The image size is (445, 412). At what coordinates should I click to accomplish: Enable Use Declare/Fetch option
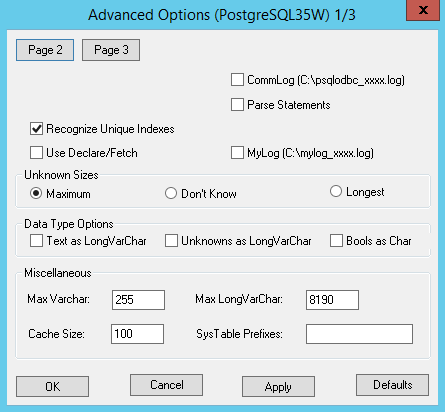[x=36, y=153]
